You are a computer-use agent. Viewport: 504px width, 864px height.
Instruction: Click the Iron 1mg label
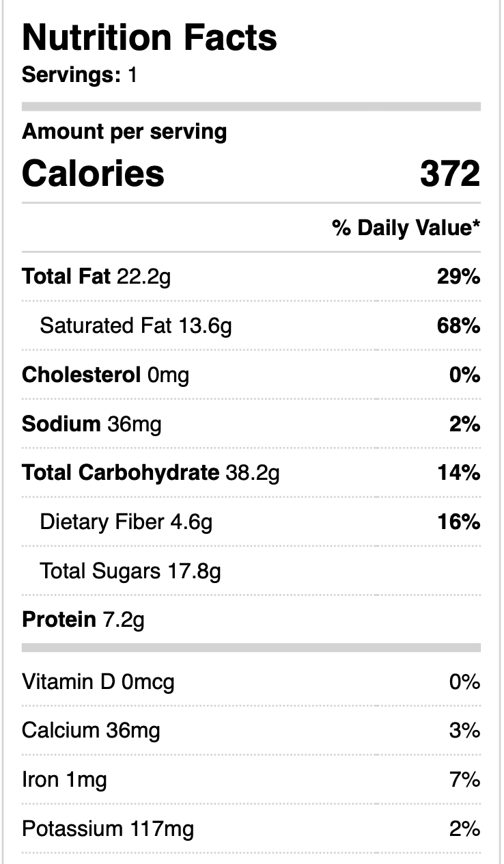coord(64,780)
